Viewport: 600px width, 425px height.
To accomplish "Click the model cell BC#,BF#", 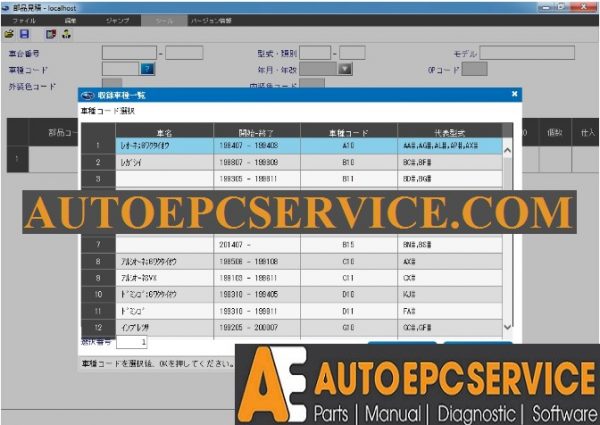I will click(x=450, y=162).
